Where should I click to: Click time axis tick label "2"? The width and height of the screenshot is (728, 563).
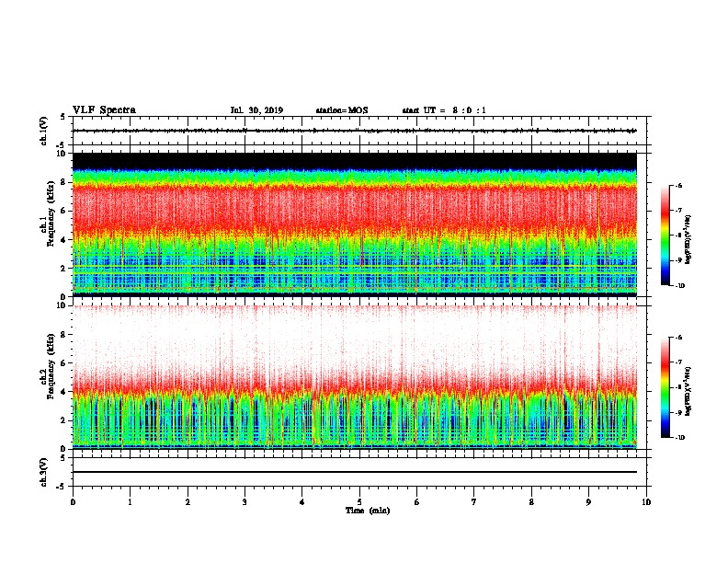(188, 502)
